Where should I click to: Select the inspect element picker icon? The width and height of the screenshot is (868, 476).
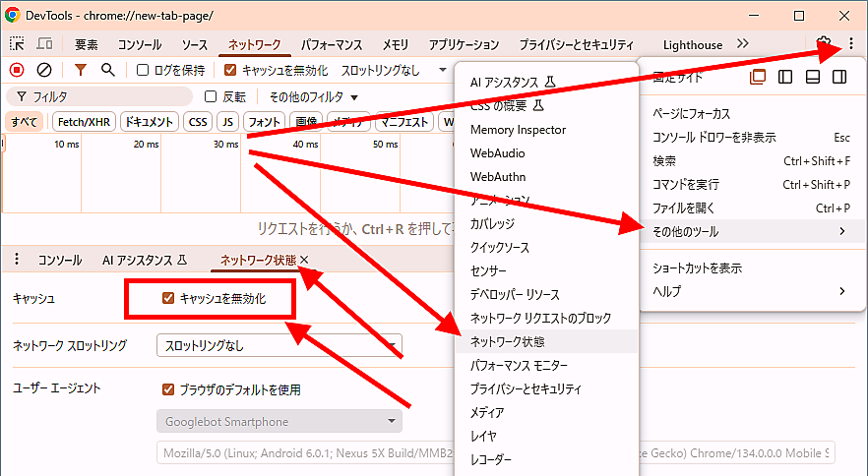tap(17, 44)
